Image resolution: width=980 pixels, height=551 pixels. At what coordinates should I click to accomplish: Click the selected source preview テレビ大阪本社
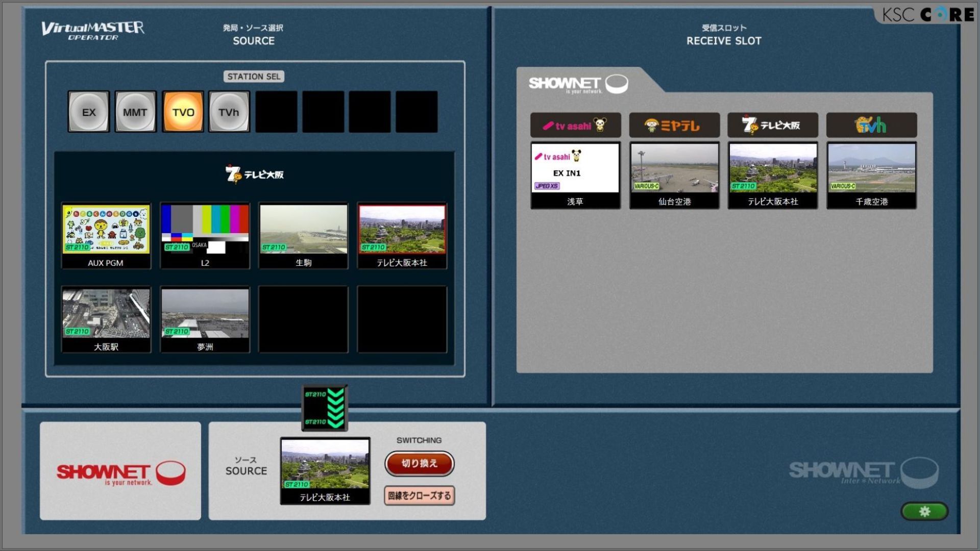click(325, 471)
